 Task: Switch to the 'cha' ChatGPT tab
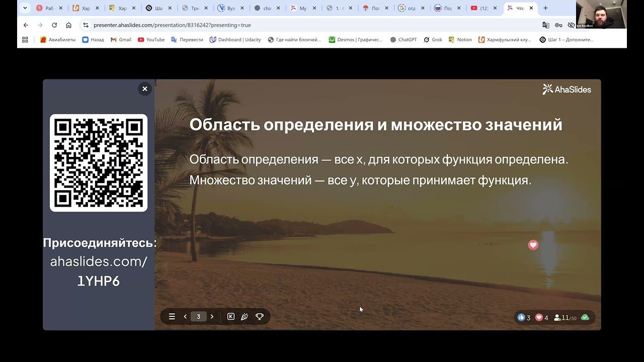[267, 8]
